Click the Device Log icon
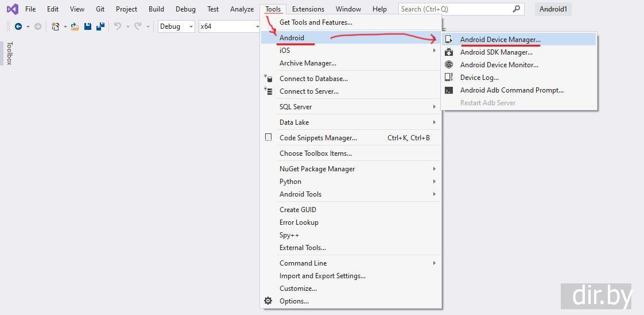Viewport: 644px width, 315px height. (x=449, y=77)
